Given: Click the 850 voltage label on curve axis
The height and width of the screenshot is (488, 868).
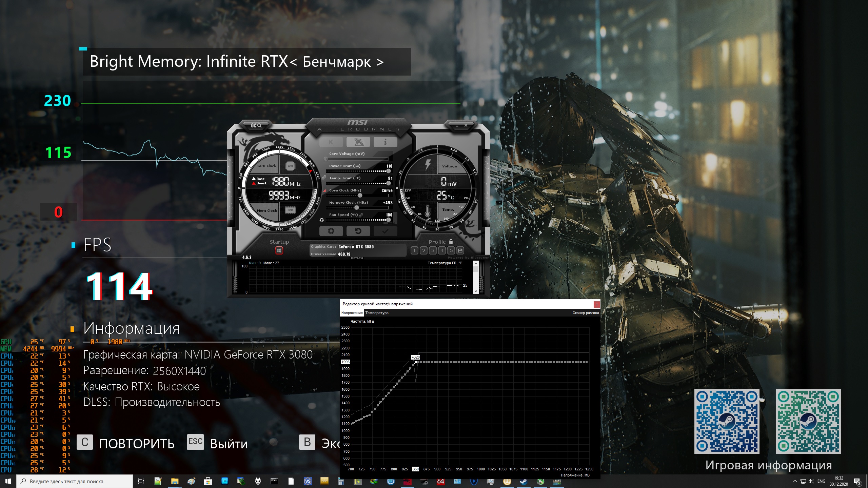Looking at the screenshot, I should (x=416, y=469).
